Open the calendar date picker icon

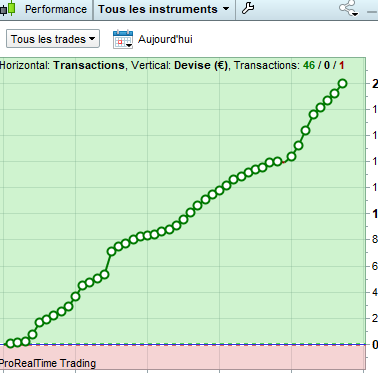(x=123, y=39)
